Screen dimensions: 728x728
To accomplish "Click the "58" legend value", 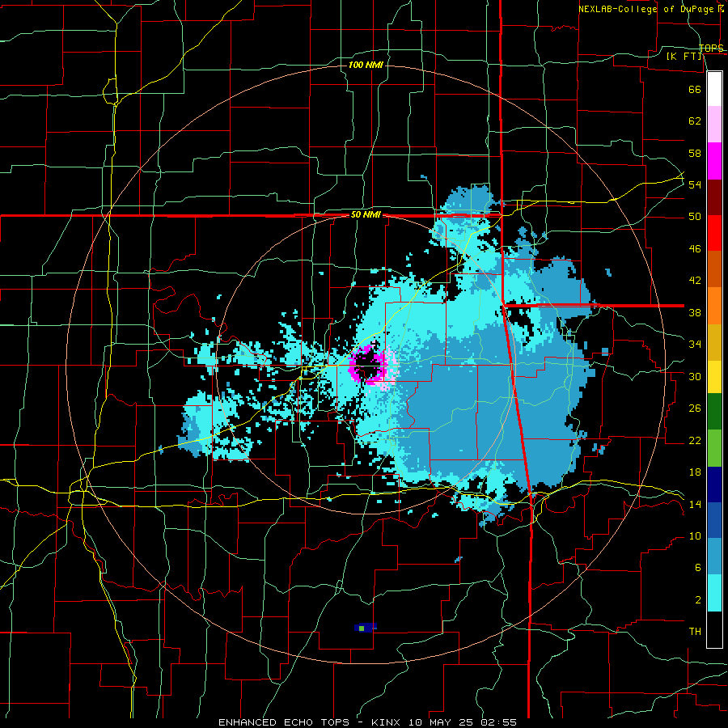I will click(x=695, y=153).
